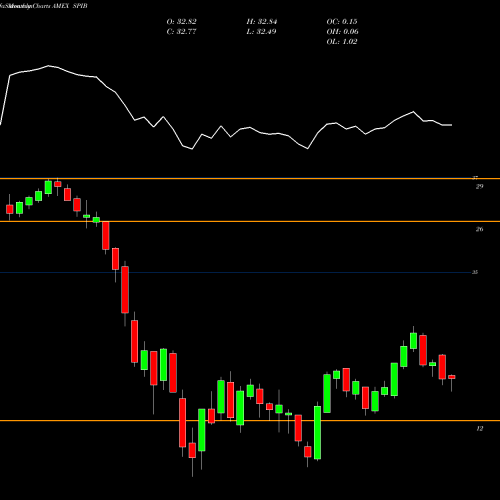This screenshot has height=500, width=500.
Task: Click the "AMEX SPIB" chart title
Action: (70, 6)
